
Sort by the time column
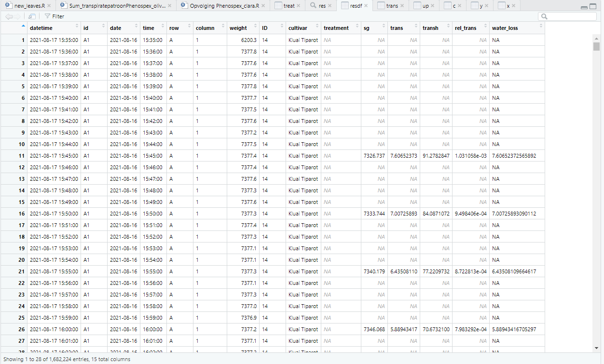[153, 28]
